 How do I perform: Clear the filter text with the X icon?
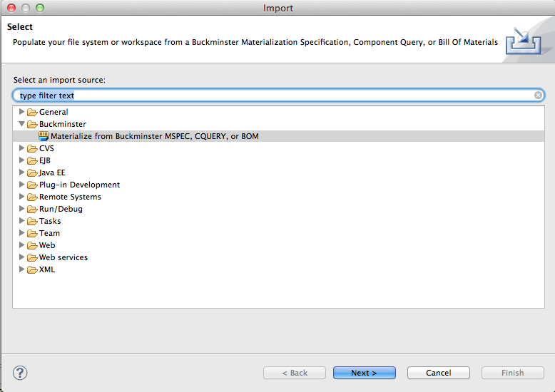pyautogui.click(x=538, y=96)
